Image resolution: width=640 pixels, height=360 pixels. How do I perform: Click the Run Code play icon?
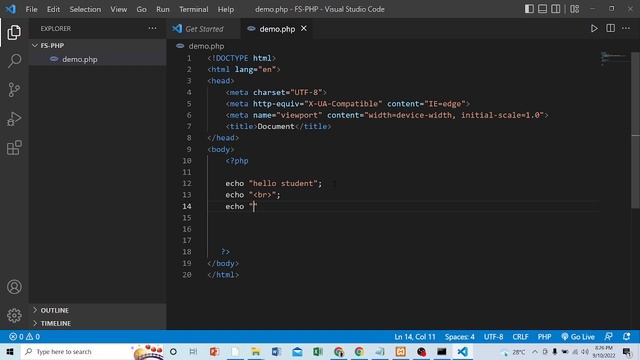point(594,29)
